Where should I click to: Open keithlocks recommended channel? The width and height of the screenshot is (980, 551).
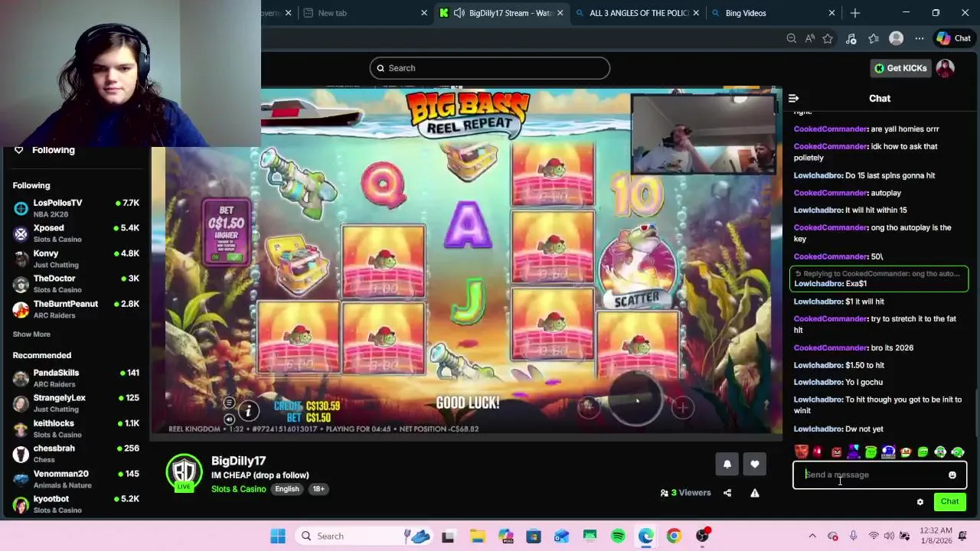75,429
